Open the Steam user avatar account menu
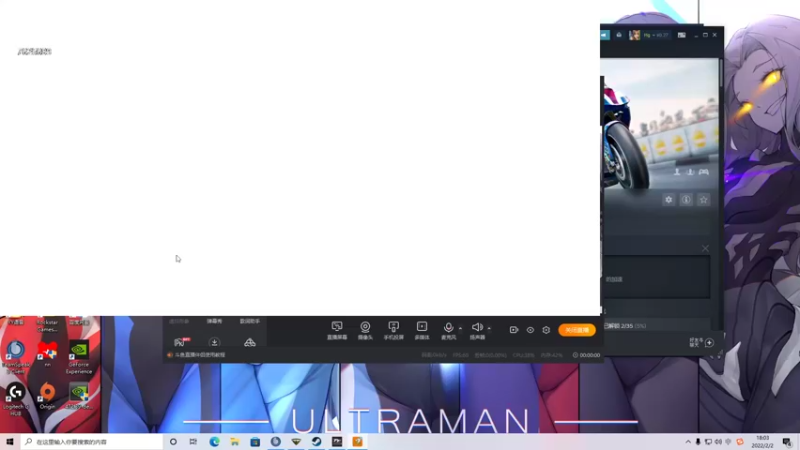This screenshot has height=450, width=800. [x=634, y=35]
